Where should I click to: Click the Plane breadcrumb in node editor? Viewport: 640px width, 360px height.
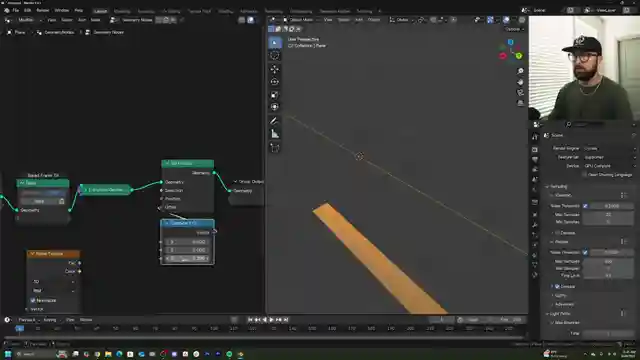[19, 32]
